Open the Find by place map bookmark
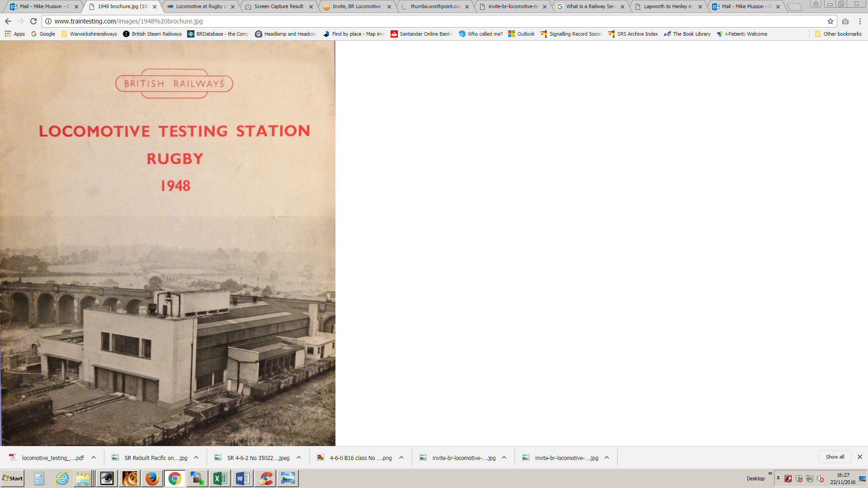868x488 pixels. click(354, 34)
